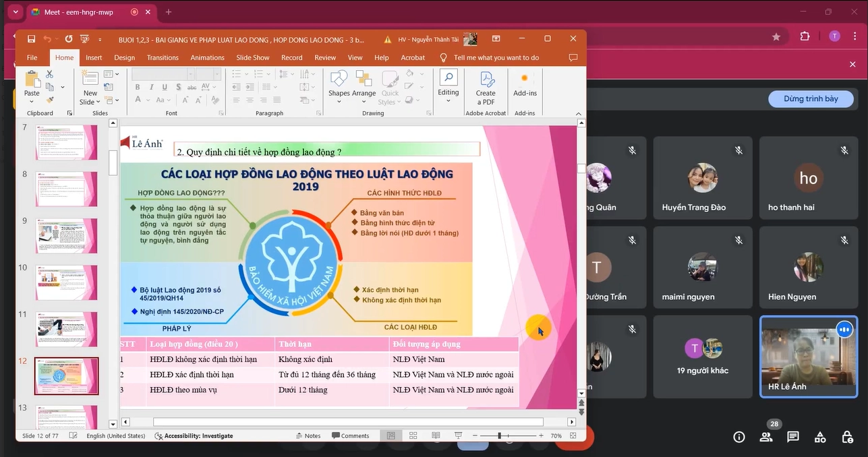Open the Meet participants list icon
Image resolution: width=868 pixels, height=457 pixels.
click(766, 437)
